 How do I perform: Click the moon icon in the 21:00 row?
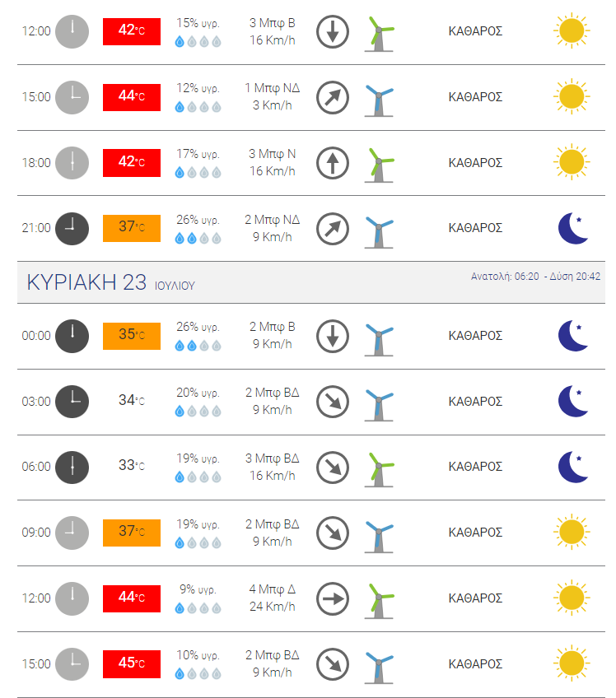click(573, 228)
